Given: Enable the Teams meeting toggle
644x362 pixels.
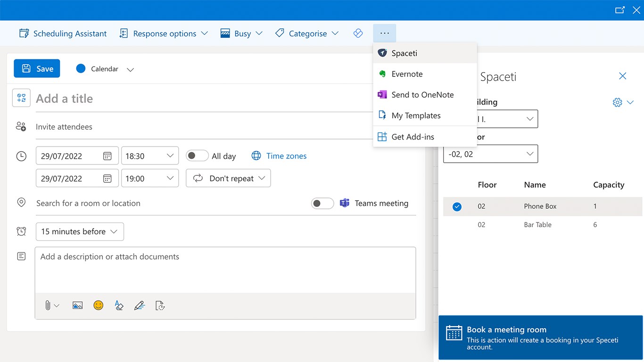Looking at the screenshot, I should coord(322,203).
